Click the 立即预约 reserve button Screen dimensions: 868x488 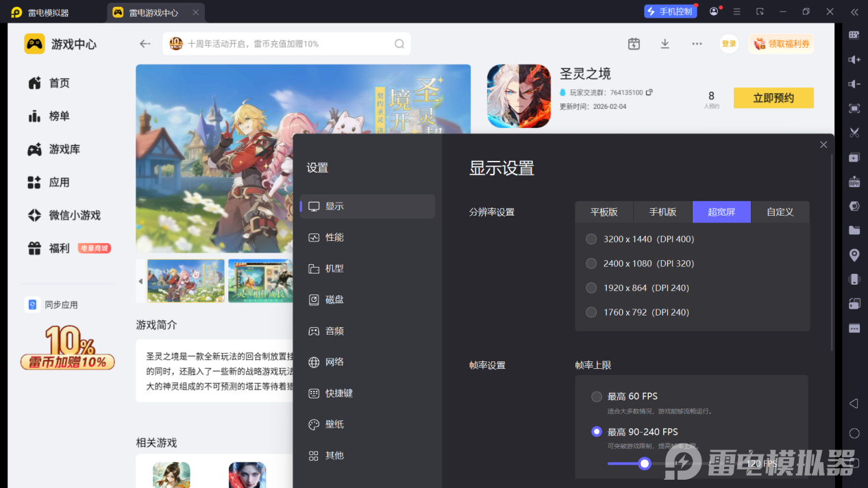coord(773,97)
